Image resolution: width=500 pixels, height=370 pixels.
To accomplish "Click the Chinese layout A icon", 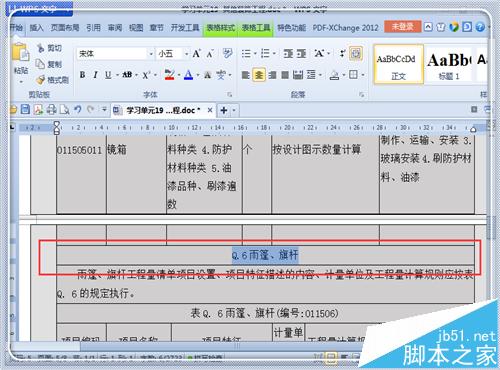I will pyautogui.click(x=319, y=54).
